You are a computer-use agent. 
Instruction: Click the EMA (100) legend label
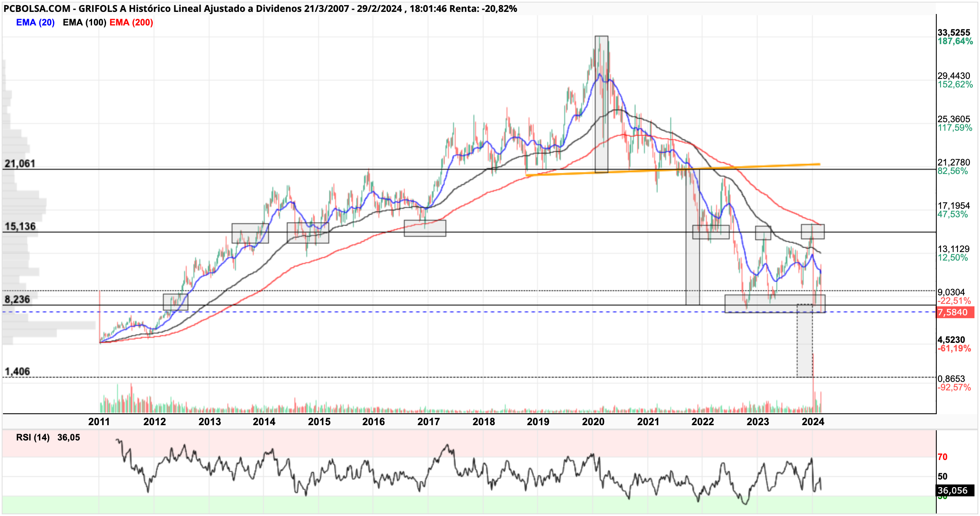coord(84,22)
